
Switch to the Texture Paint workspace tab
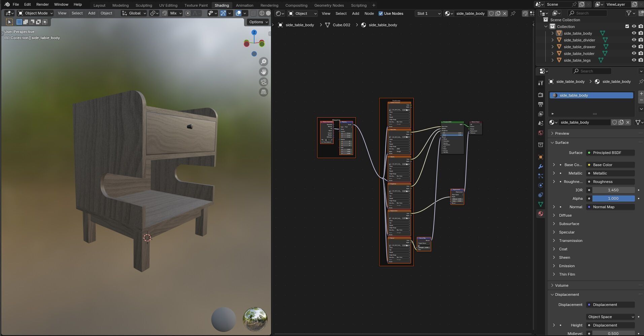coord(196,5)
